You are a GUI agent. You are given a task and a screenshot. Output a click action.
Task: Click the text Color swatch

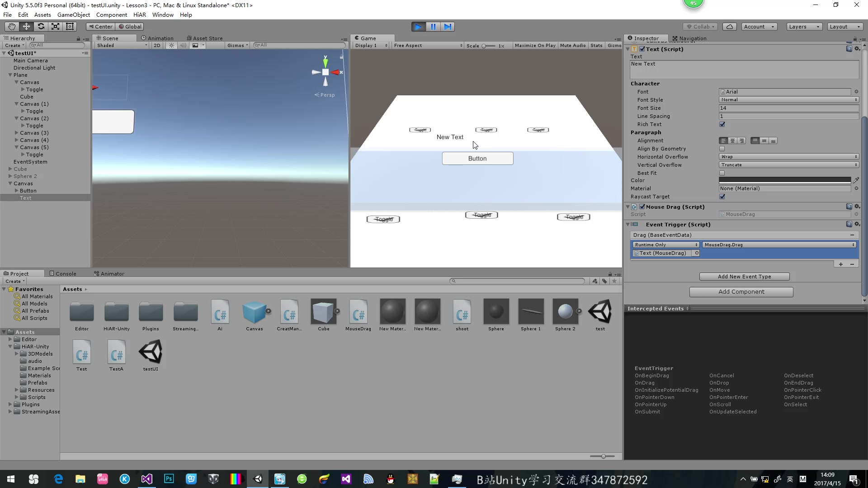coord(785,180)
